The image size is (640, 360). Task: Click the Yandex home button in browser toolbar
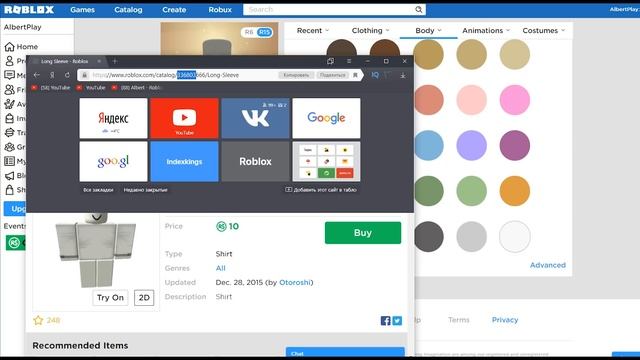52,75
